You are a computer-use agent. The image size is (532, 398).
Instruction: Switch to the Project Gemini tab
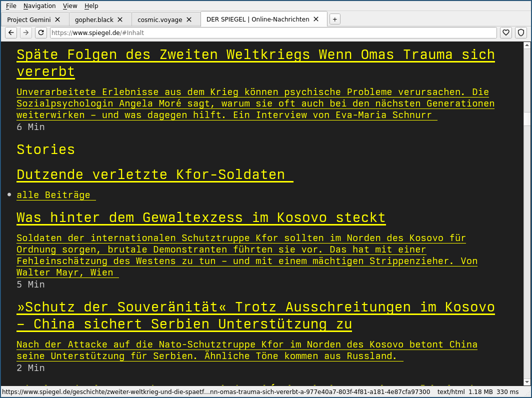35,19
